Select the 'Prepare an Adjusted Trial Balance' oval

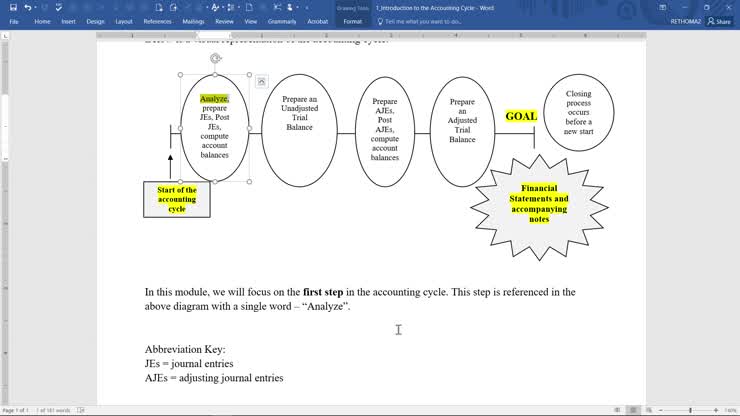click(462, 132)
